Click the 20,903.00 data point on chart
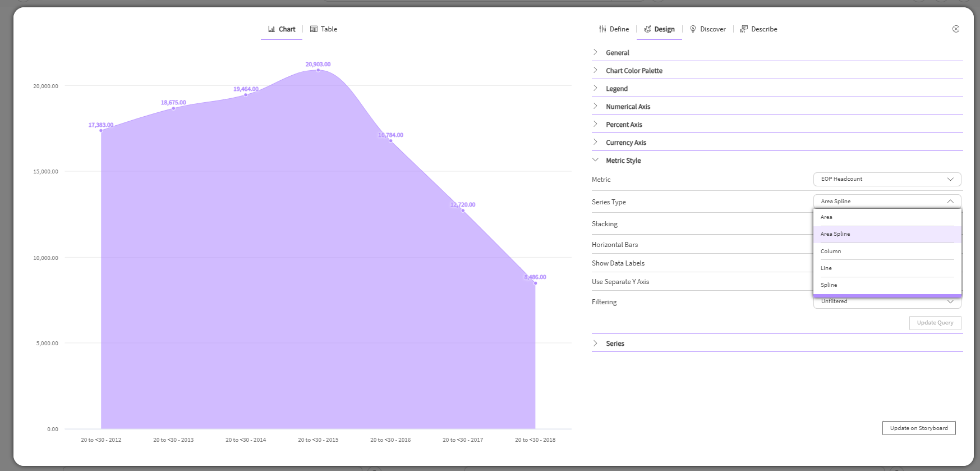Image resolution: width=980 pixels, height=471 pixels. tap(318, 70)
